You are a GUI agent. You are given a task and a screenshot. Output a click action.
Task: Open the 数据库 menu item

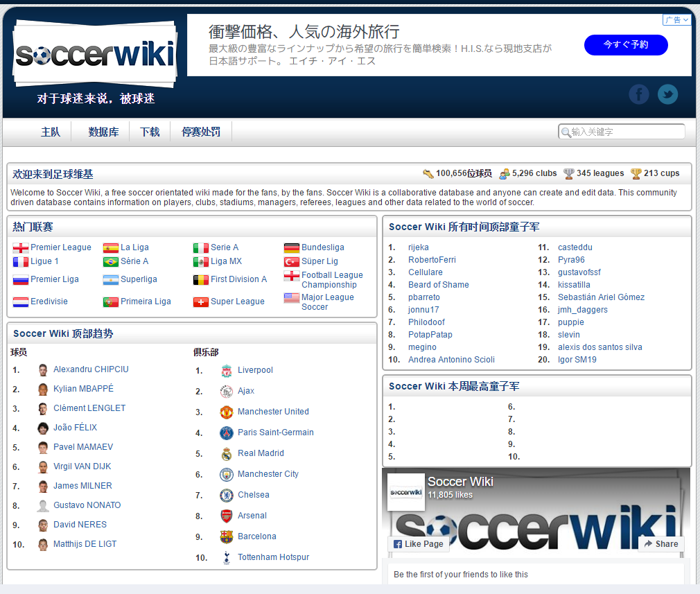[103, 132]
